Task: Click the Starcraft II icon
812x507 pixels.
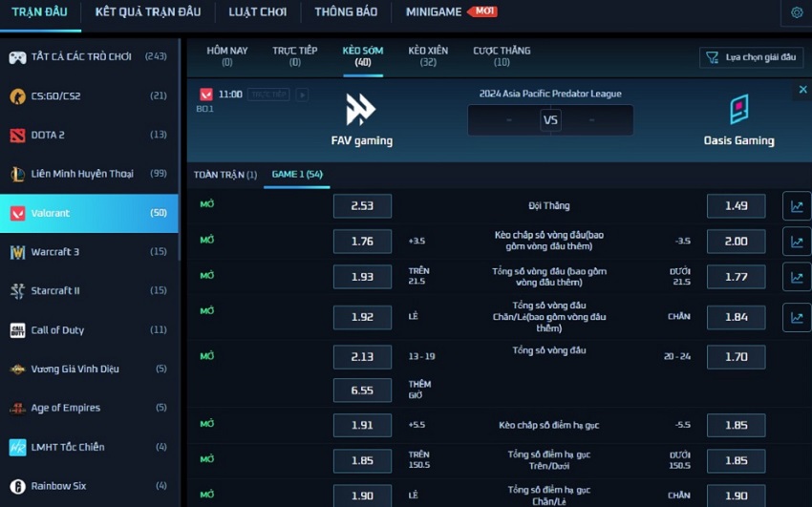Action: pos(17,291)
